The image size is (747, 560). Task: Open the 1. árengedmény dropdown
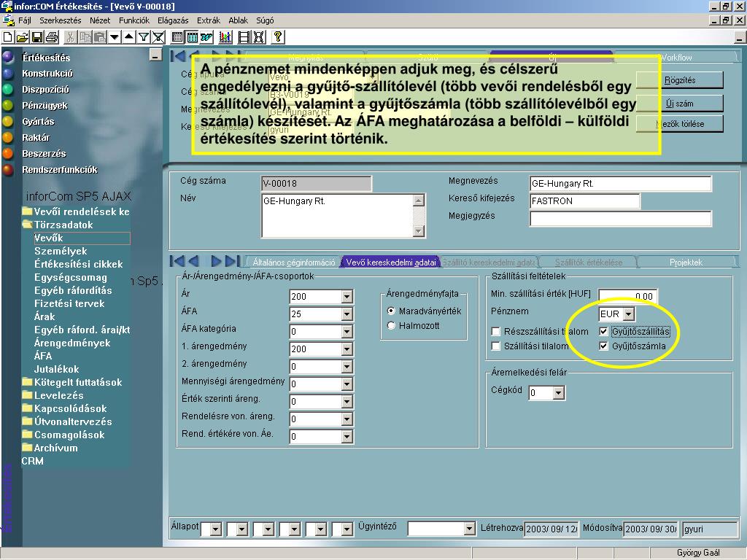click(x=347, y=349)
